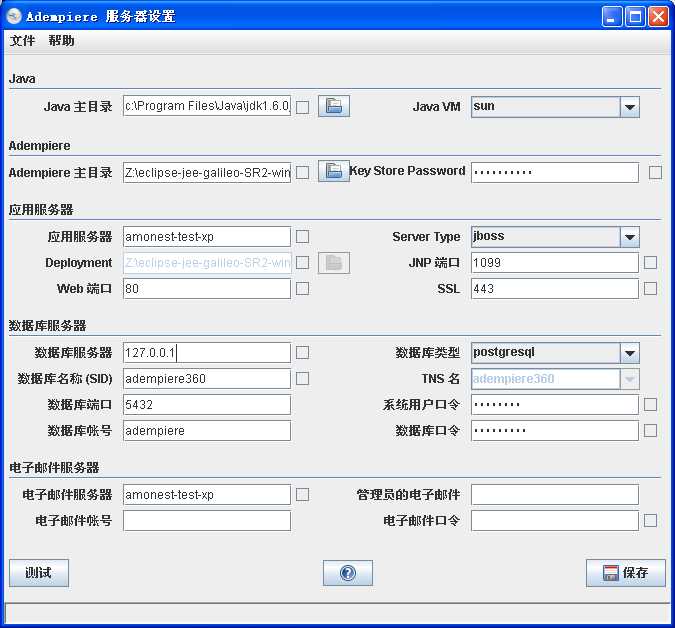Open the Java VM dropdown showing sun
675x628 pixels.
(555, 107)
